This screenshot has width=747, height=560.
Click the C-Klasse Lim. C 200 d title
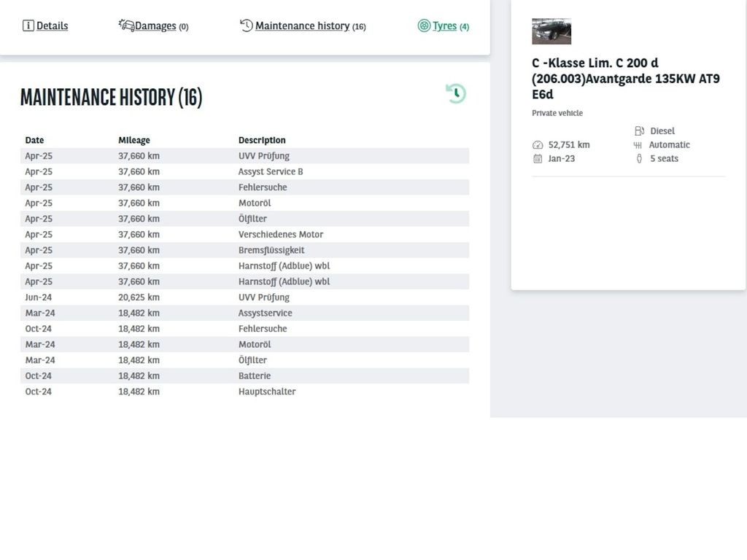coord(626,79)
